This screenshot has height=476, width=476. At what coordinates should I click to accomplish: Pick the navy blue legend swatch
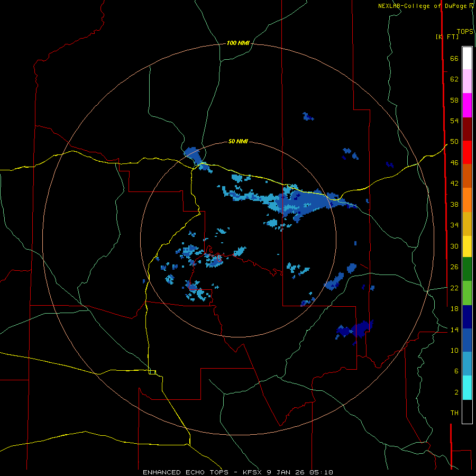tap(467, 317)
